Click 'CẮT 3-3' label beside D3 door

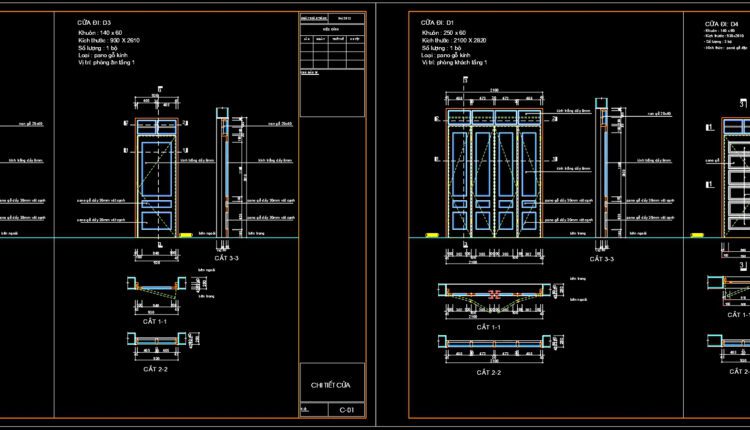click(x=226, y=258)
